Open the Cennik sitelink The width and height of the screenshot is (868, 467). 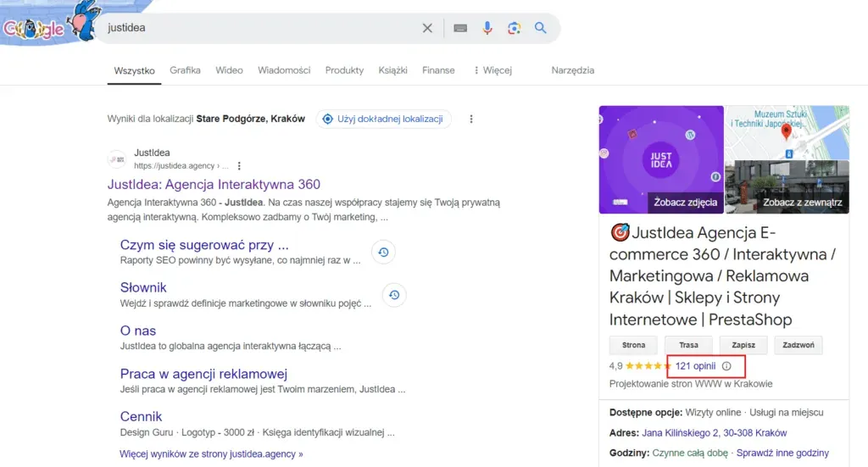click(x=142, y=416)
